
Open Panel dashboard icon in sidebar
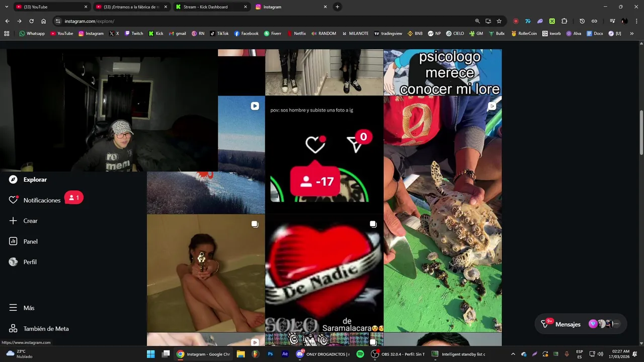[13, 241]
